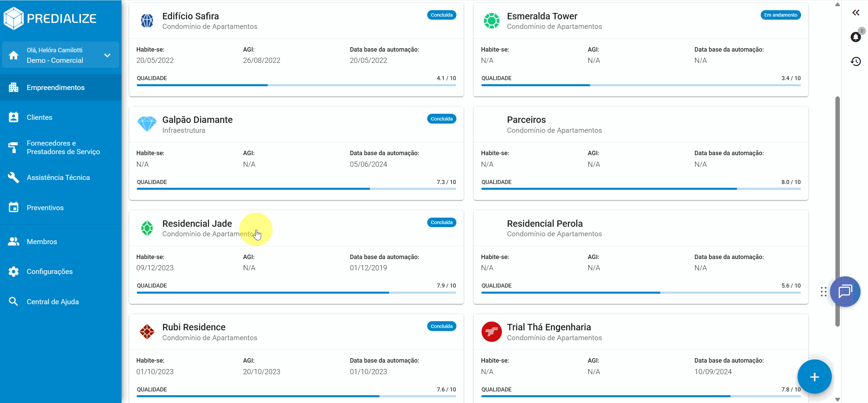Open the Preventivos calendar icon
Viewport: 868px width, 403px height.
point(13,207)
